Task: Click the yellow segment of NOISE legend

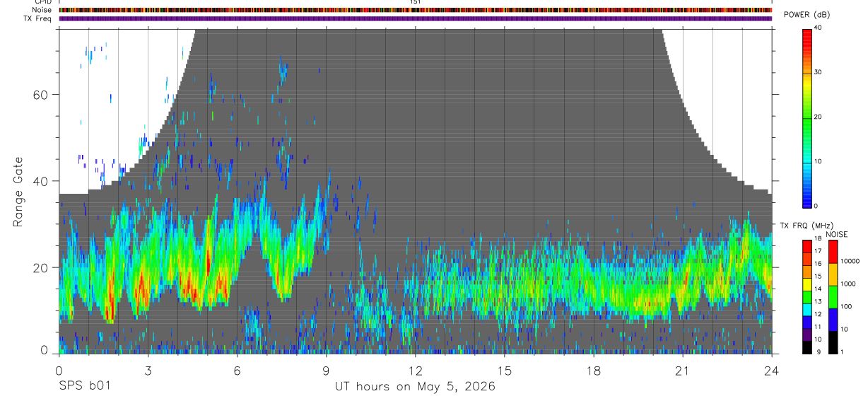Action: [833, 274]
